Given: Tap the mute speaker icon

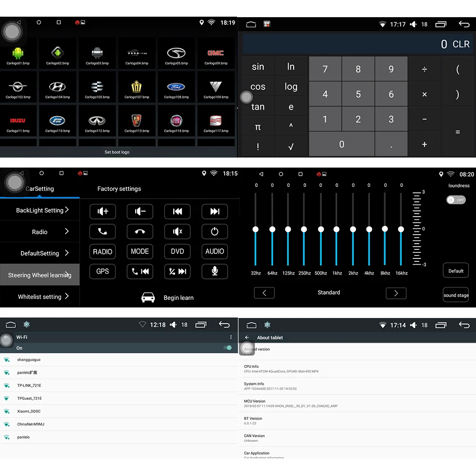Looking at the screenshot, I should [x=177, y=231].
